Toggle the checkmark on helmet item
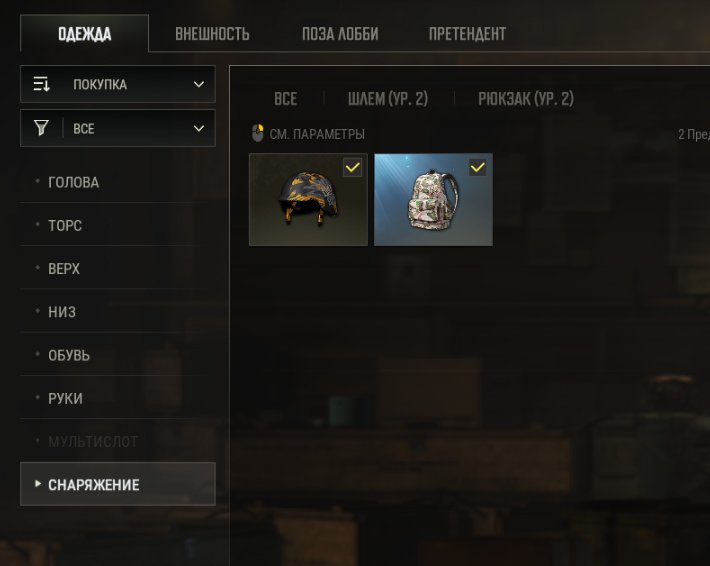The image size is (710, 566). point(352,168)
